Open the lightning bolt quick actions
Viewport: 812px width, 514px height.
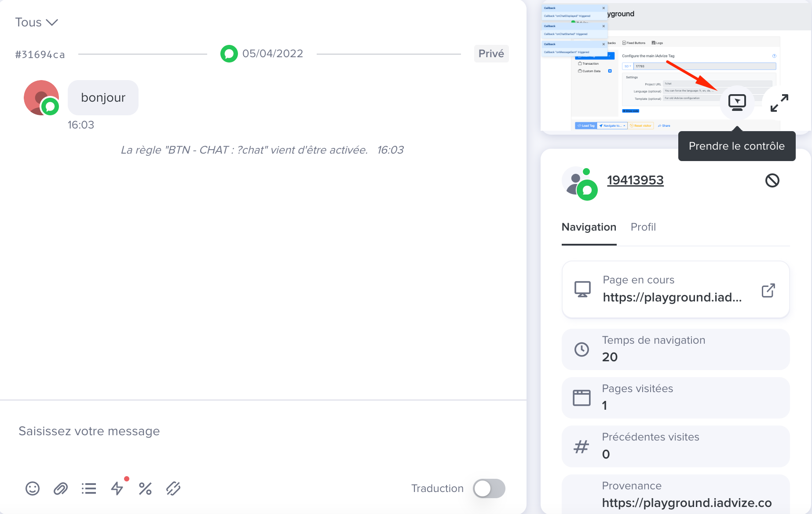click(117, 488)
